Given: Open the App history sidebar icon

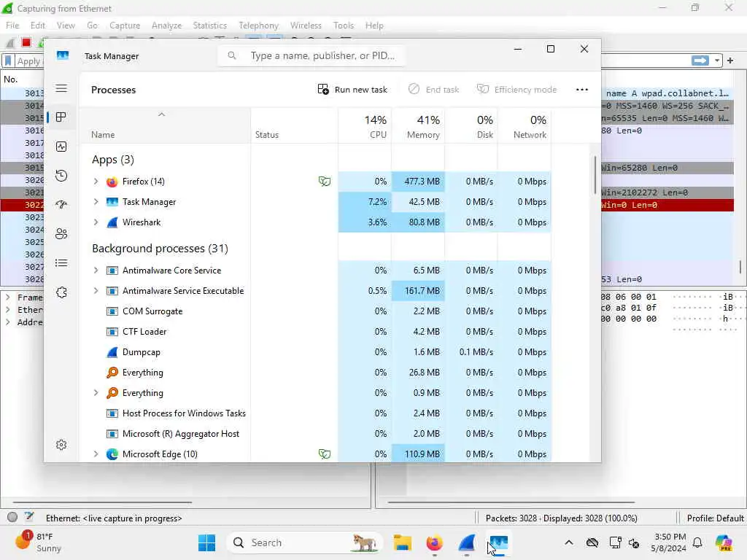Looking at the screenshot, I should (x=61, y=176).
